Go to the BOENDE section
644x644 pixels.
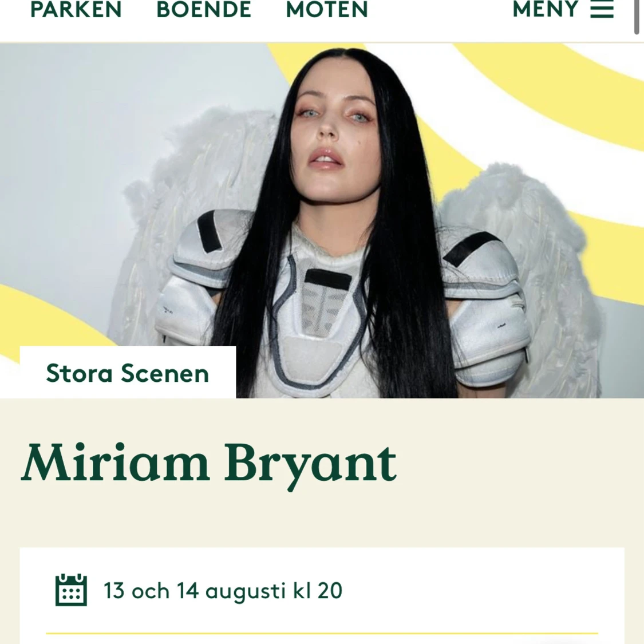click(204, 10)
